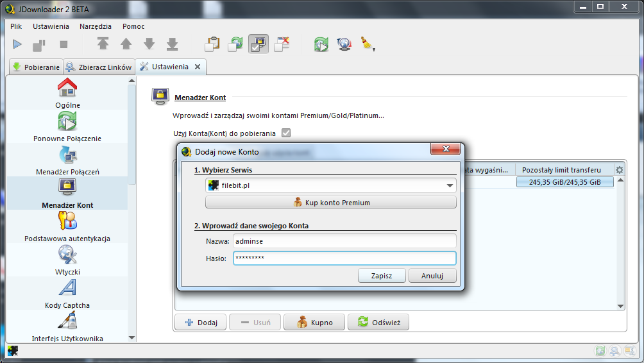The width and height of the screenshot is (644, 363).
Task: Open the Ustawienia menu
Action: (x=51, y=26)
